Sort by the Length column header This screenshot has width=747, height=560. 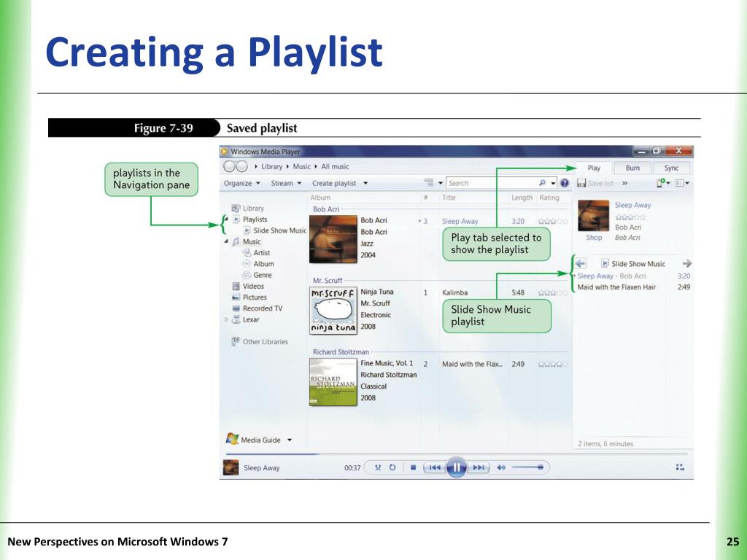[522, 198]
